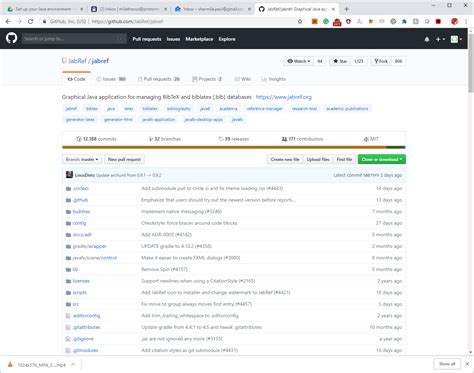474x373 pixels.
Task: Click Find file
Action: tap(344, 159)
